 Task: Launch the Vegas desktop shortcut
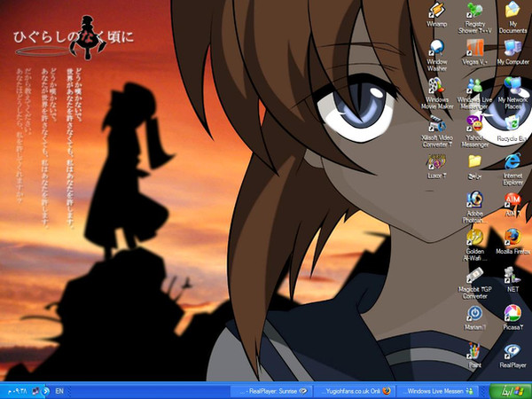[x=474, y=52]
